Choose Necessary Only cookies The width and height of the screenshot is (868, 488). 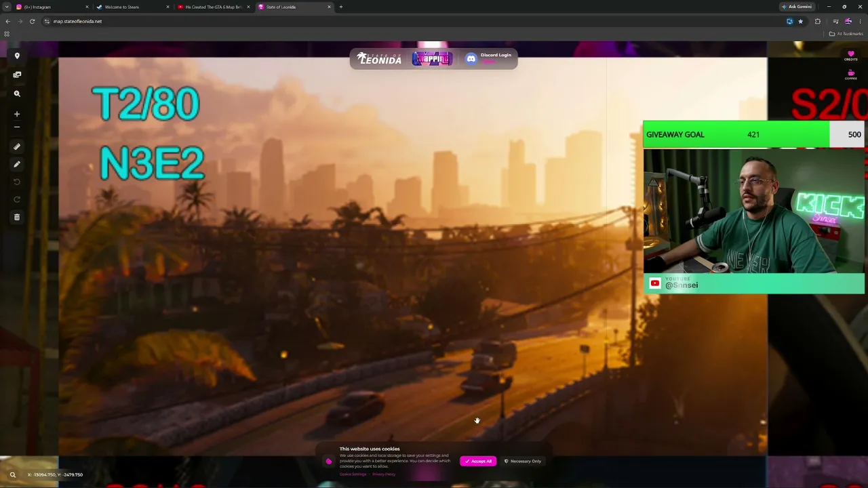[523, 462]
